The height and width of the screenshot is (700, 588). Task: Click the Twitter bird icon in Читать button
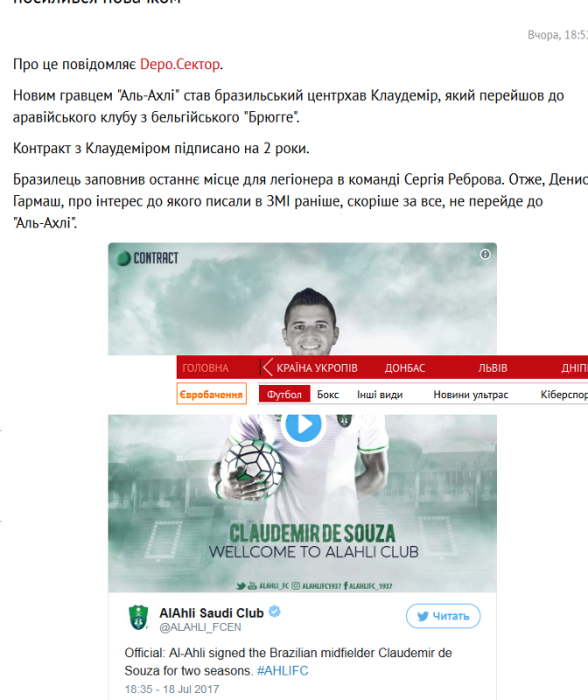(x=423, y=617)
